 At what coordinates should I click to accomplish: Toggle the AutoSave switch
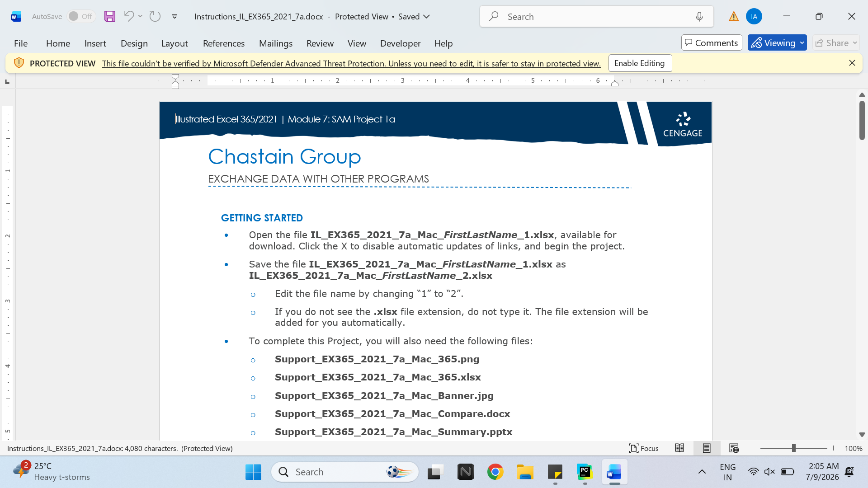pyautogui.click(x=81, y=16)
